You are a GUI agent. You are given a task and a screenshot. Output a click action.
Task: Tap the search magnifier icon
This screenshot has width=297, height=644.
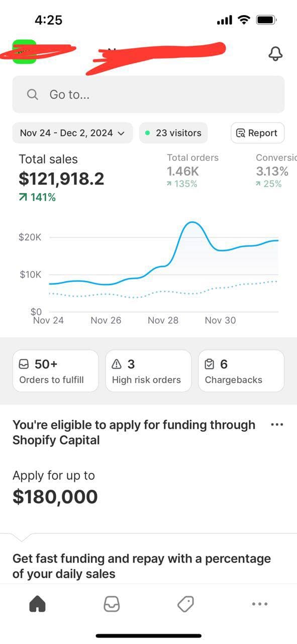(x=33, y=95)
